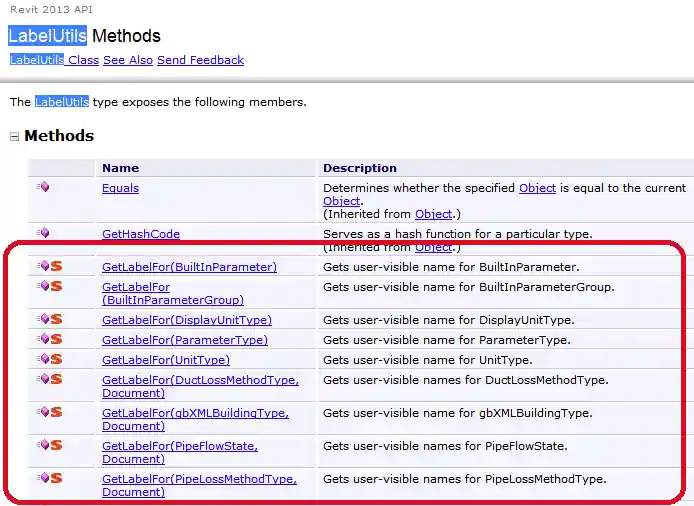Click the Description column header
Viewport: 694px width, 506px height.
tap(360, 168)
